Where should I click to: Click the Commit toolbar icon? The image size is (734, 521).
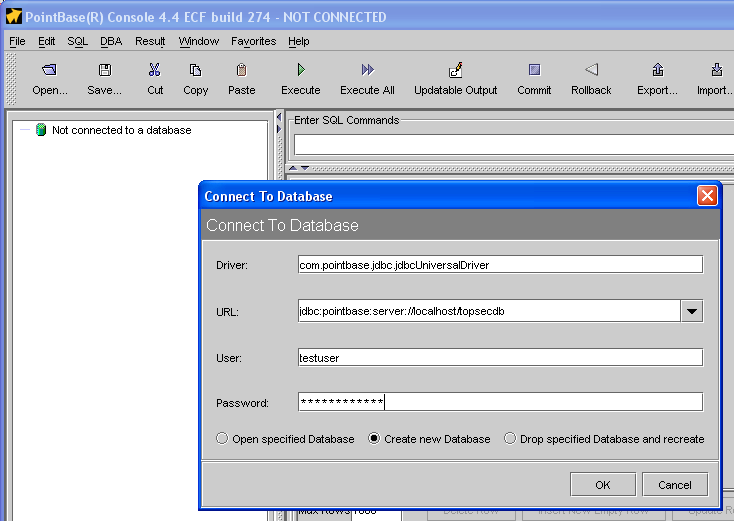(534, 70)
